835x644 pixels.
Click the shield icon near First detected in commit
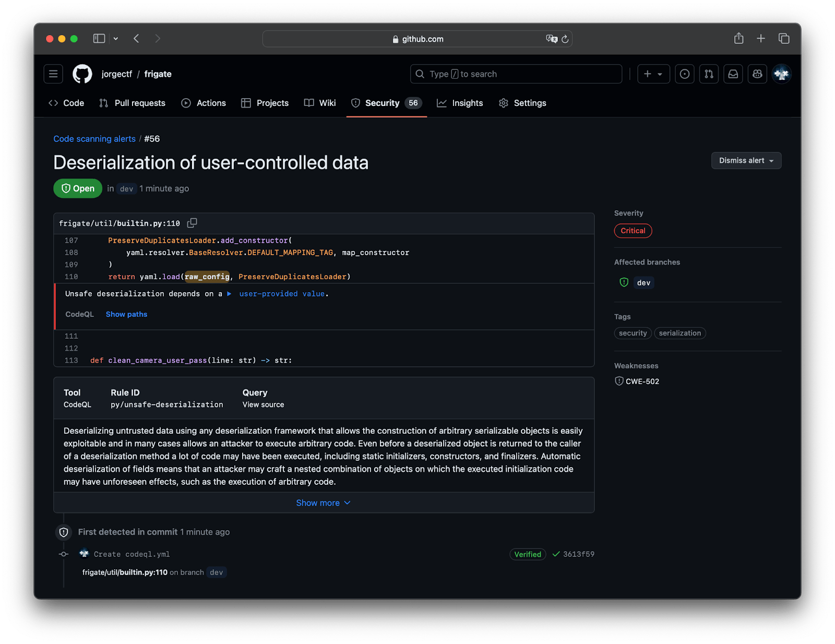pyautogui.click(x=63, y=532)
